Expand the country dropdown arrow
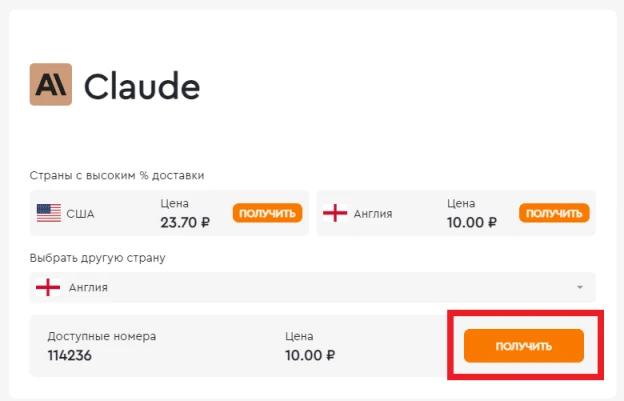Screen dimensions: 624x401 [x=580, y=287]
